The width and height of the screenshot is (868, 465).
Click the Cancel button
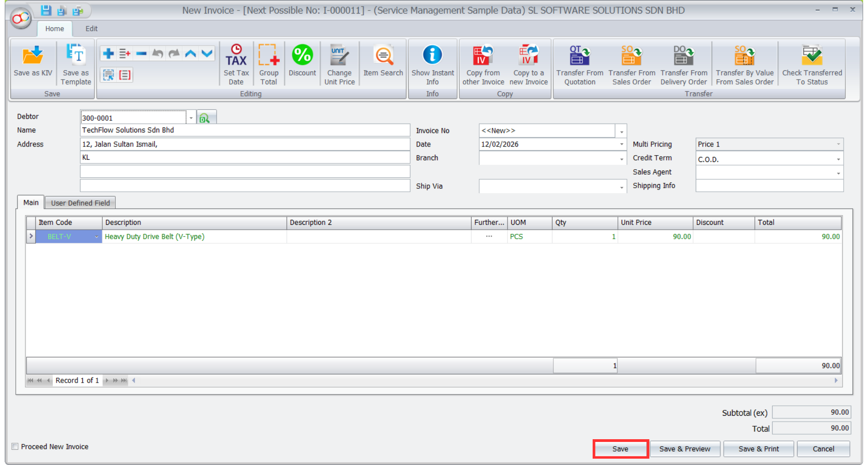(823, 449)
